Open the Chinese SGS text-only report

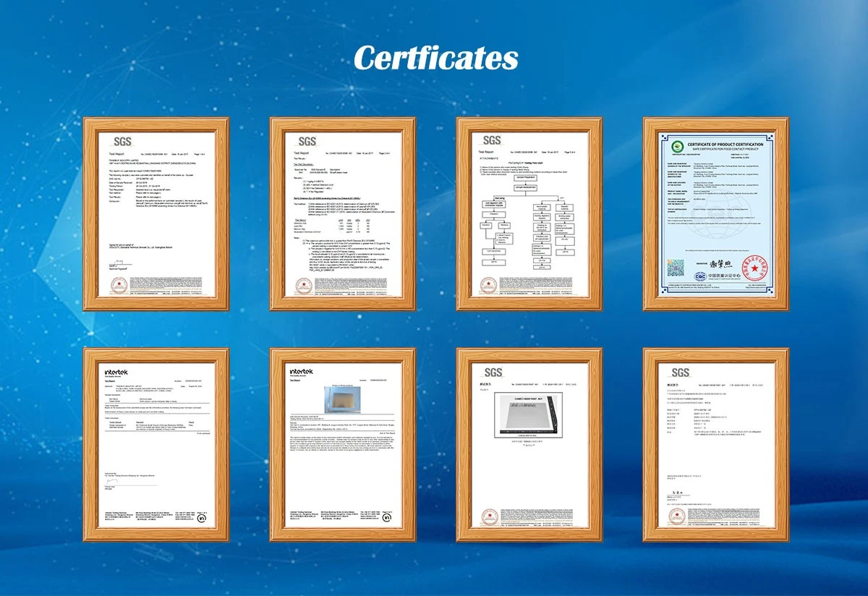point(715,444)
